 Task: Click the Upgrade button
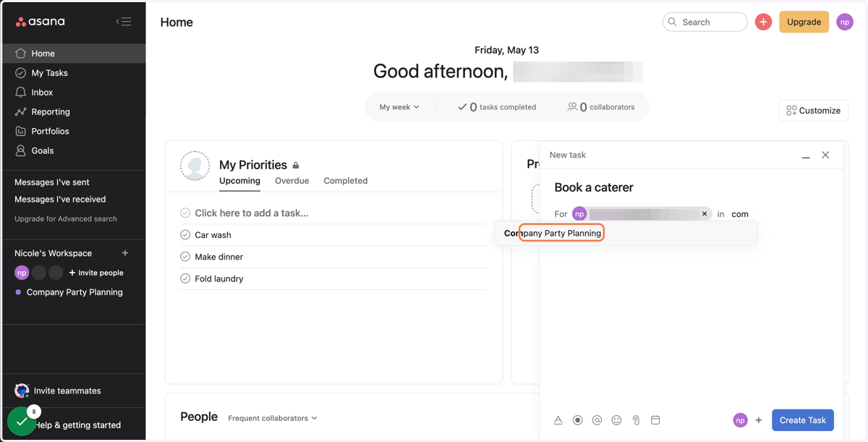click(x=804, y=22)
